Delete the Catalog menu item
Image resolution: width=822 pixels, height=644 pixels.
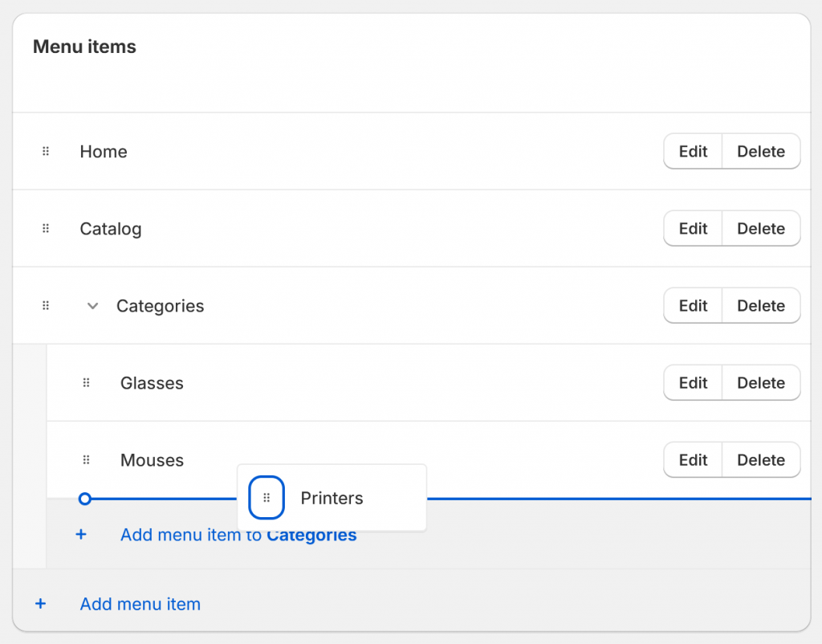[x=760, y=228]
